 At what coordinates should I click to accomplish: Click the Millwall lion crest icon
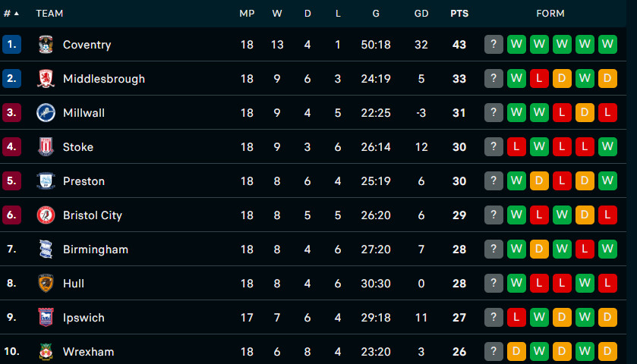[46, 113]
